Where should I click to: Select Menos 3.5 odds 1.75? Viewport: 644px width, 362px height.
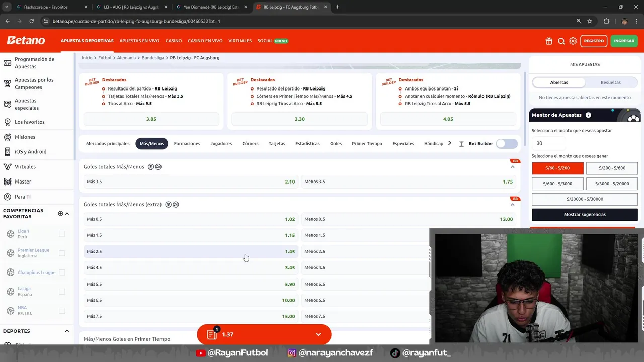point(409,182)
